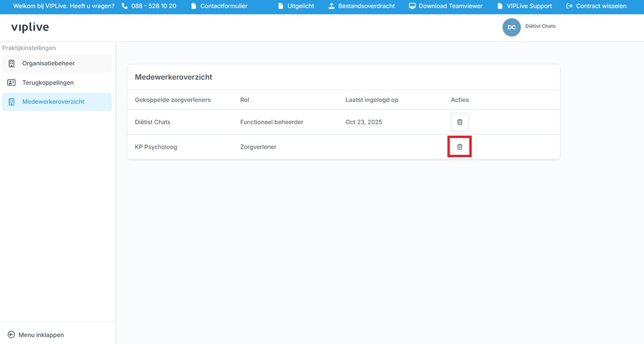Click the Download Teamviewer monitor icon
This screenshot has width=644, height=344.
pos(412,6)
